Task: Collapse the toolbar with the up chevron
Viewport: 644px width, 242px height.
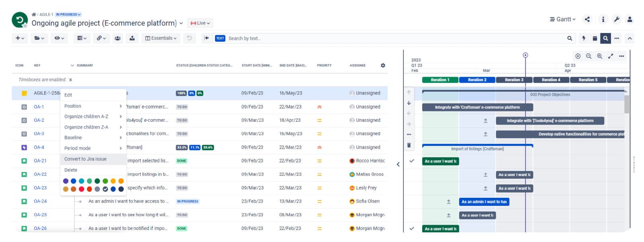Action: pyautogui.click(x=630, y=38)
